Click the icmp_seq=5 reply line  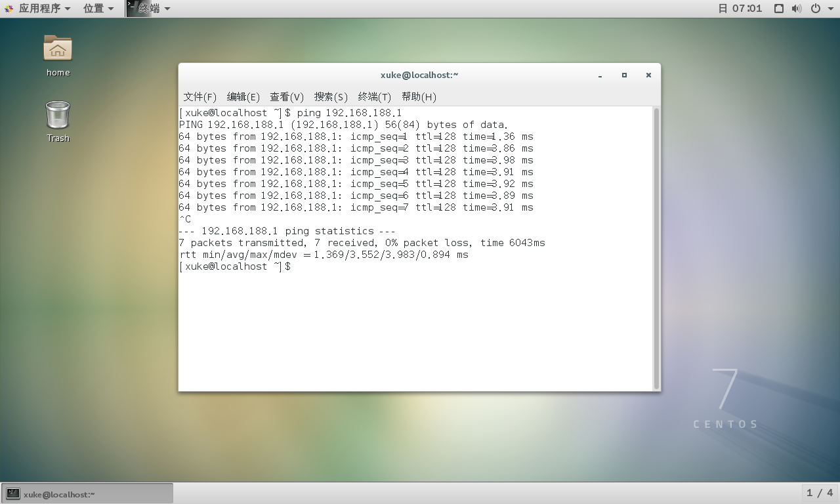pyautogui.click(x=356, y=184)
